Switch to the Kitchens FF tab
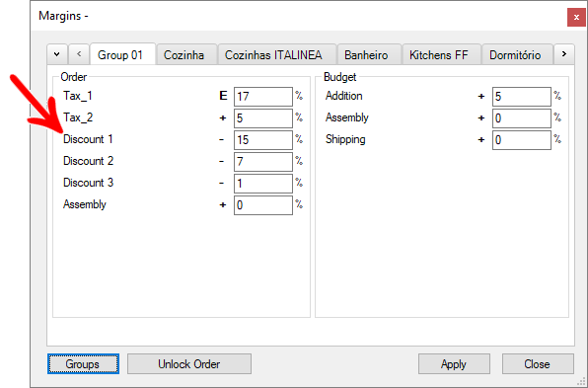This screenshot has height=388, width=588. (439, 55)
